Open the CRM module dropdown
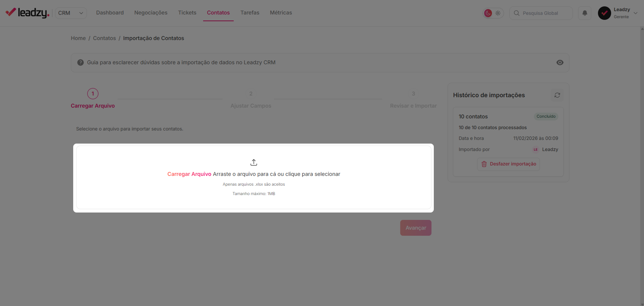644x306 pixels. (x=71, y=13)
